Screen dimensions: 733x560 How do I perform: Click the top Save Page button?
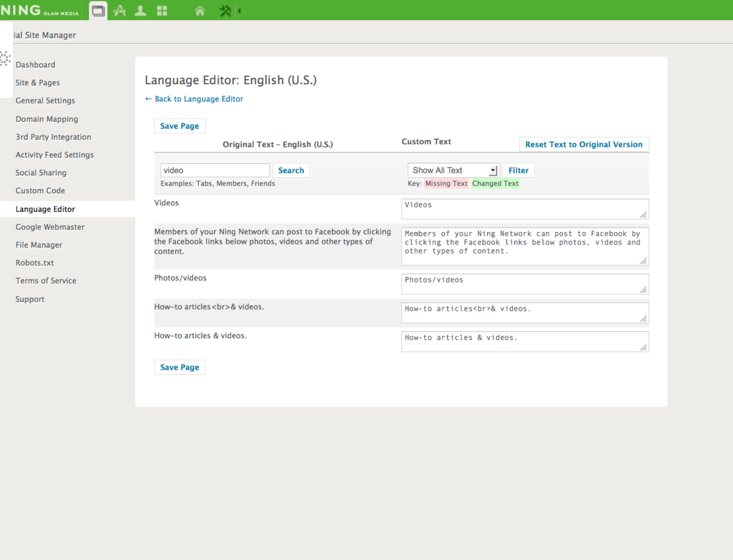180,126
